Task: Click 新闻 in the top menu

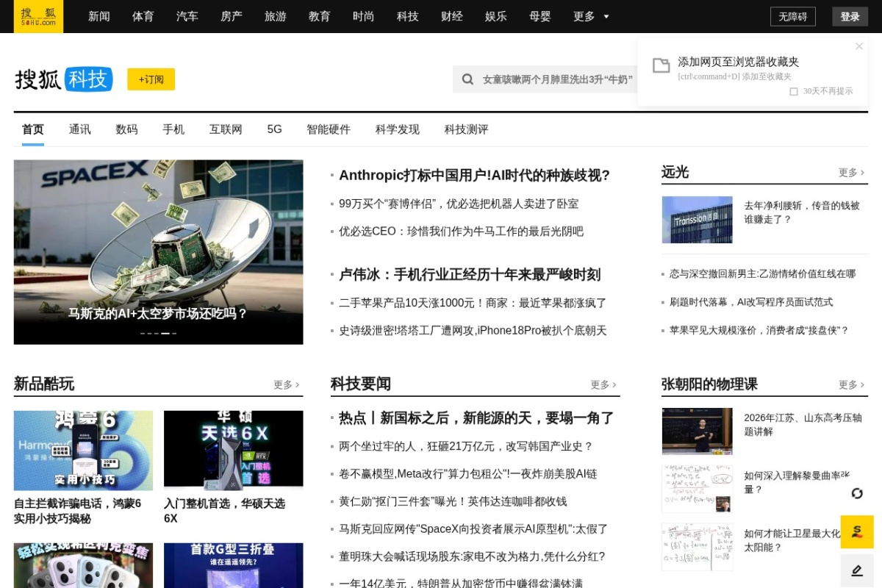Action: (x=99, y=16)
